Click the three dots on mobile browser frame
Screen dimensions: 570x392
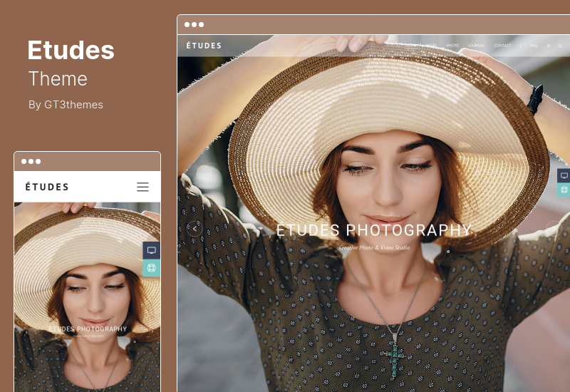[31, 161]
